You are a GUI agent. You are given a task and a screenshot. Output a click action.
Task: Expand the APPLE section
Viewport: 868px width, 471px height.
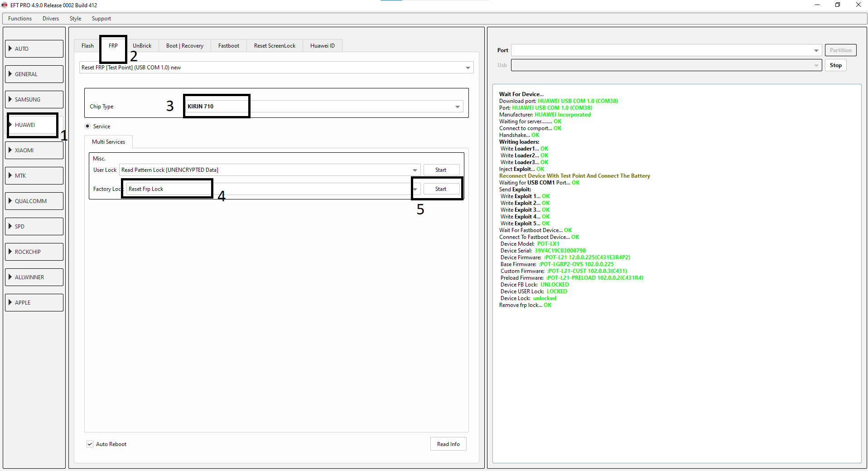[x=34, y=302]
